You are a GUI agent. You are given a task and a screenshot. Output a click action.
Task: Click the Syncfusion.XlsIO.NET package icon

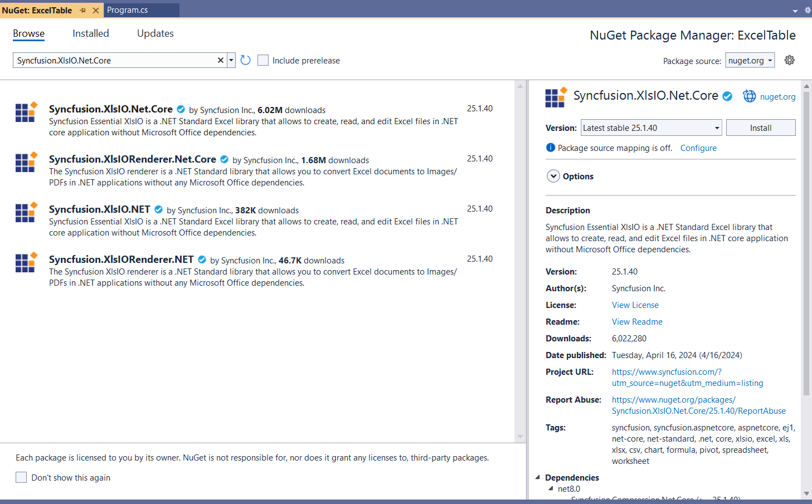click(26, 212)
